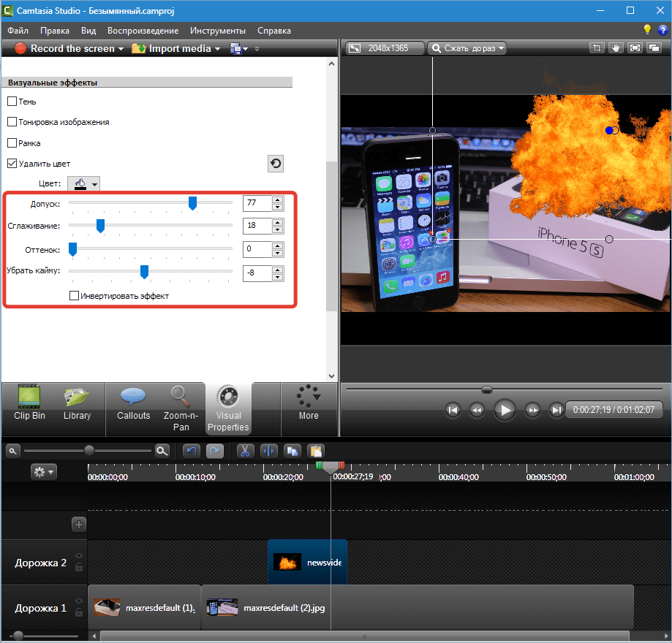The width and height of the screenshot is (672, 643).
Task: Click the Split clip icon in timeline toolbar
Action: tap(268, 451)
